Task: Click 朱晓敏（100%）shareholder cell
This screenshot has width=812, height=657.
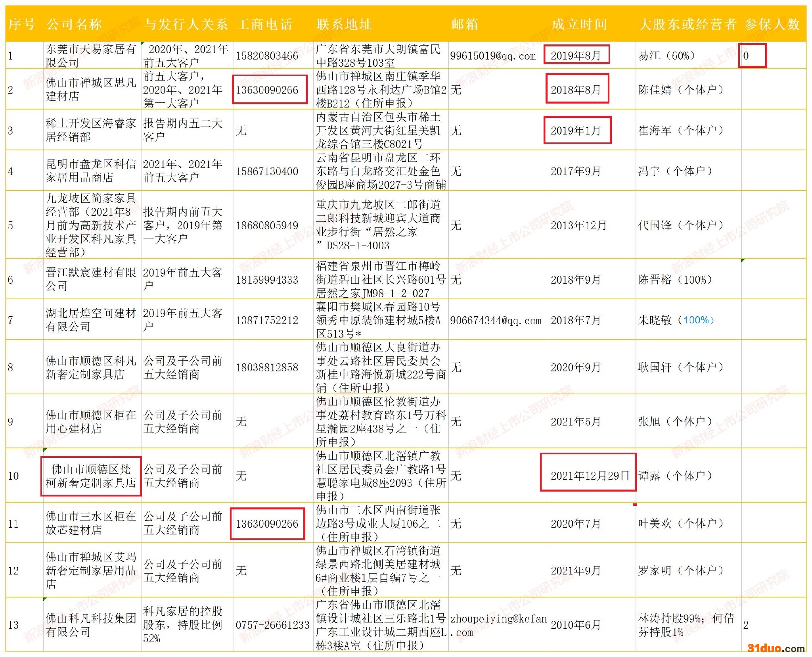Action: click(x=676, y=320)
